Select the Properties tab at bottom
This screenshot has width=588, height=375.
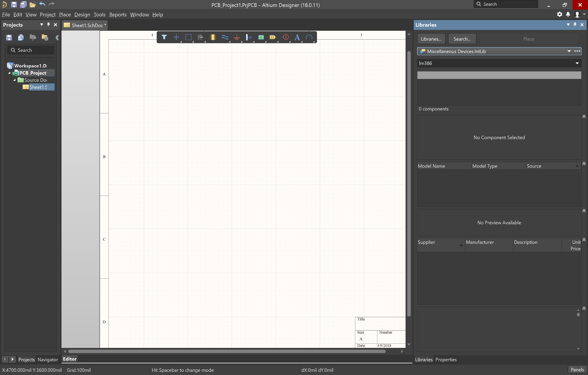click(x=445, y=359)
